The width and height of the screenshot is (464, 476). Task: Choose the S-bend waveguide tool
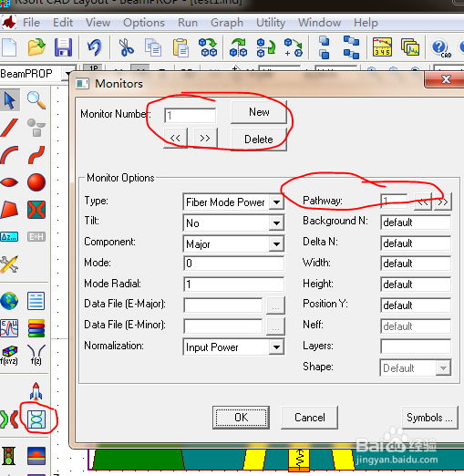[x=36, y=155]
